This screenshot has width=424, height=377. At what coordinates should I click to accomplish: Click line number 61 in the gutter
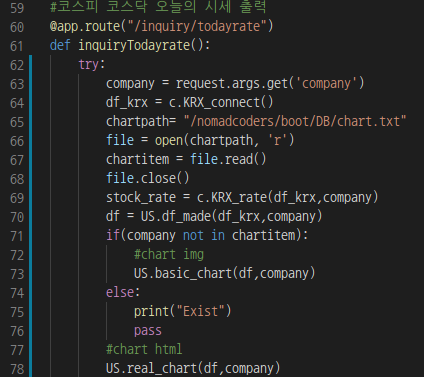[x=17, y=46]
